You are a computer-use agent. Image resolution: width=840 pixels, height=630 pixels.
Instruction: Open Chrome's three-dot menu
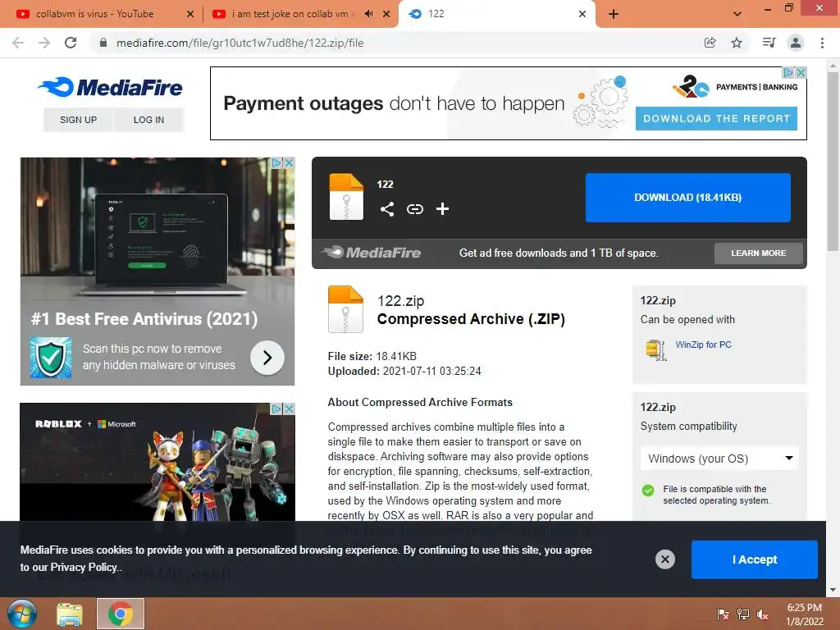click(x=822, y=43)
